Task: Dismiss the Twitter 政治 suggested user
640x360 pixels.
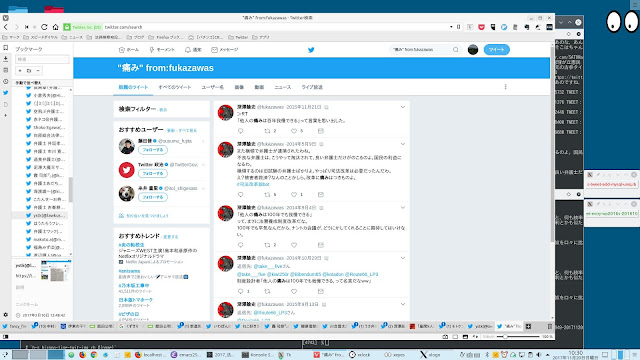Action: coord(203,165)
